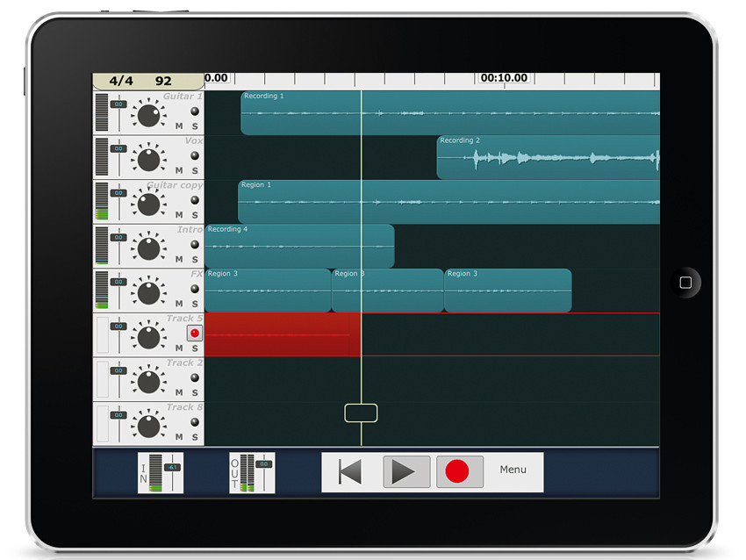The height and width of the screenshot is (560, 746).
Task: Select the Recording 2 audio clip
Action: [x=548, y=157]
